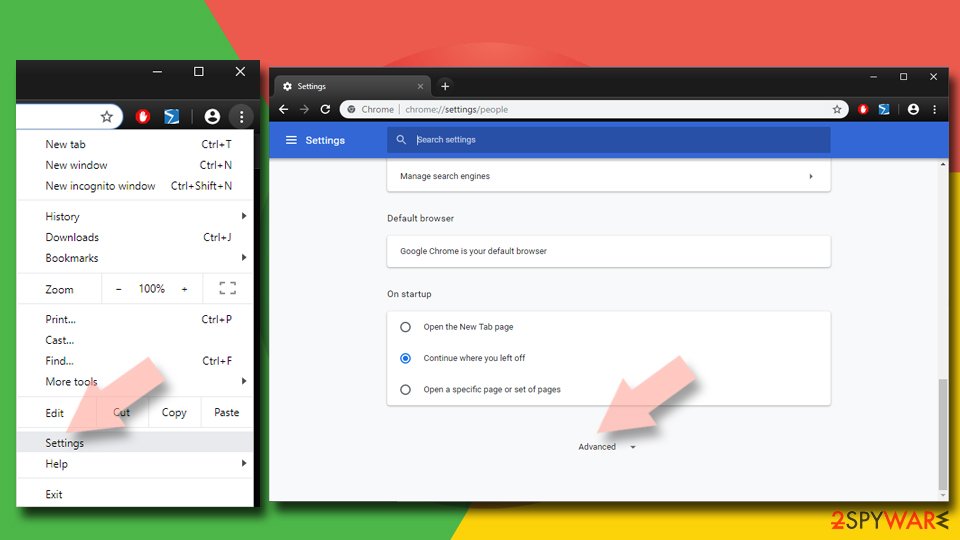The width and height of the screenshot is (960, 540).
Task: Choose New incognito window
Action: 135,186
